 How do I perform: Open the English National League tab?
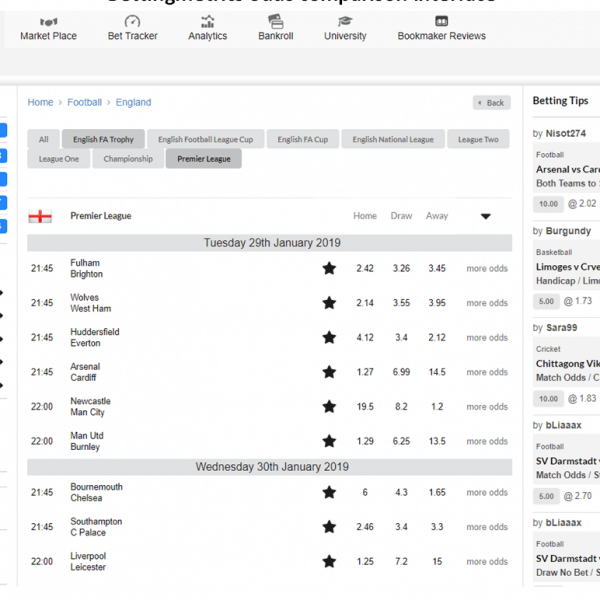click(x=393, y=139)
